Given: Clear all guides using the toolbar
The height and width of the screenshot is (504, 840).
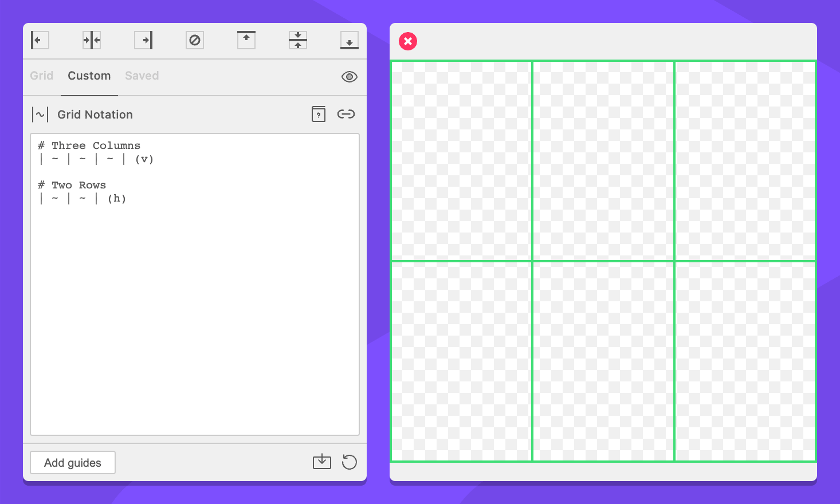Looking at the screenshot, I should click(194, 40).
